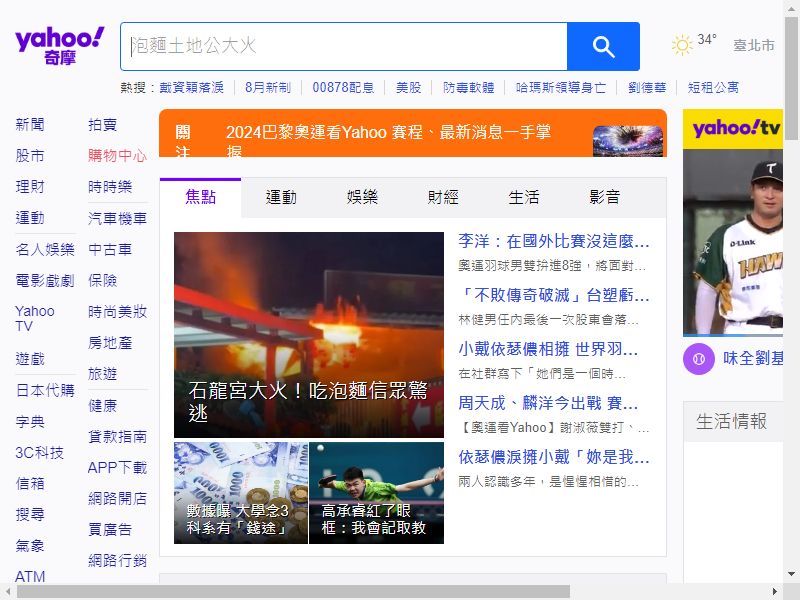Open the Yahoo TV logo banner
Viewport: 800px width, 600px height.
tap(733, 129)
